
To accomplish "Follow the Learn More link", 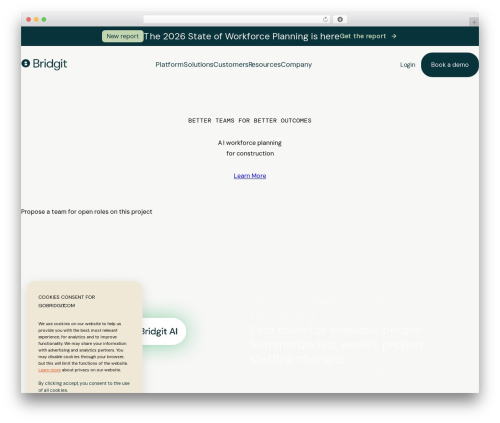I will pyautogui.click(x=250, y=176).
